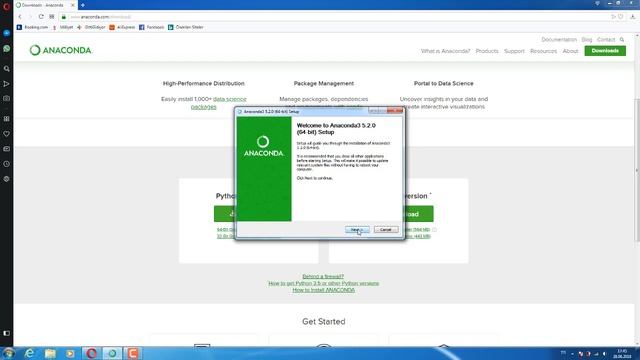Open the Blog link
This screenshot has width=640, height=360.
click(587, 40)
